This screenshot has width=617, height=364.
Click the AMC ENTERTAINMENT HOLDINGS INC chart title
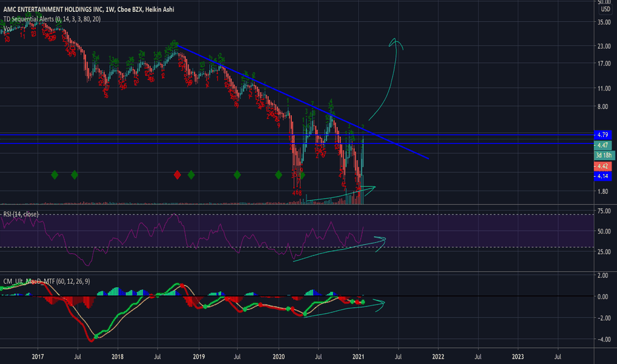click(89, 9)
